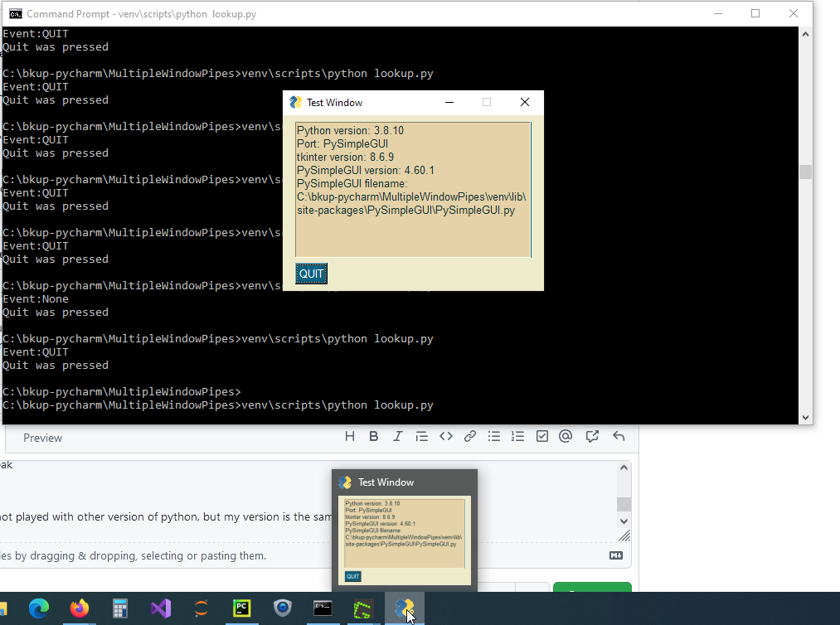Toggle bold formatting in the comment toolbar
Image resolution: width=840 pixels, height=625 pixels.
(x=373, y=436)
